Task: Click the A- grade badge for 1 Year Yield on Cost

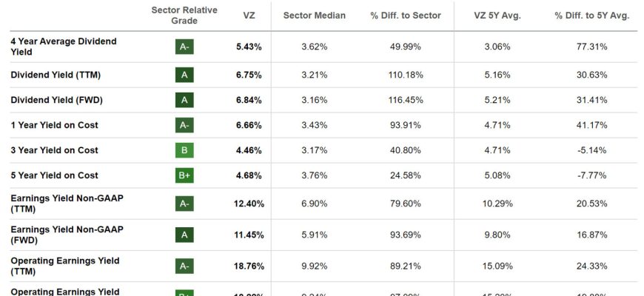Action: (x=184, y=125)
